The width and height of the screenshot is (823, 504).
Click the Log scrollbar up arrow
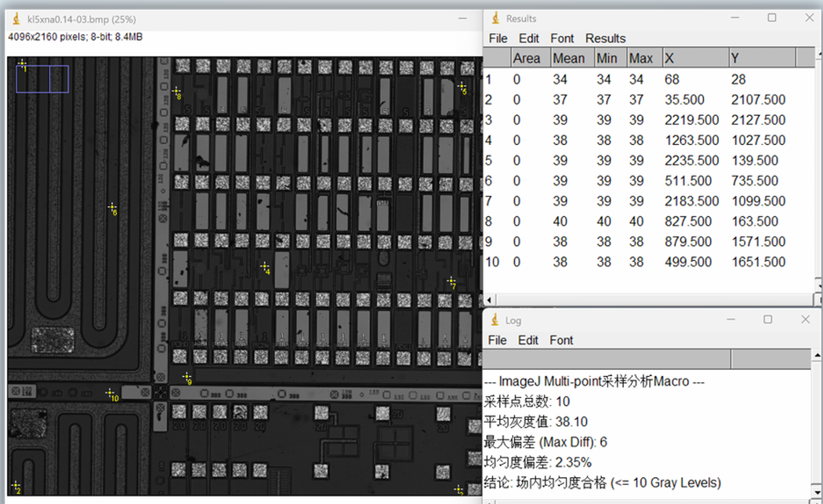click(x=818, y=355)
